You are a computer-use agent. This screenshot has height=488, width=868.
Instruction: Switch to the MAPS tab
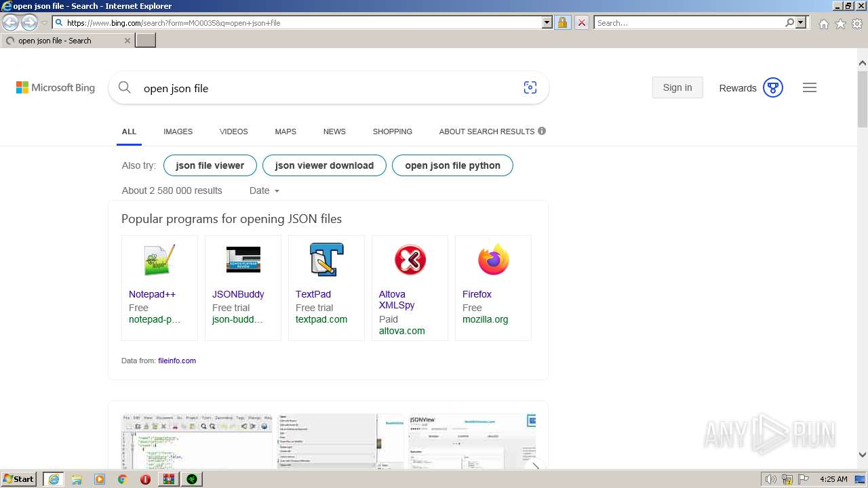coord(285,131)
